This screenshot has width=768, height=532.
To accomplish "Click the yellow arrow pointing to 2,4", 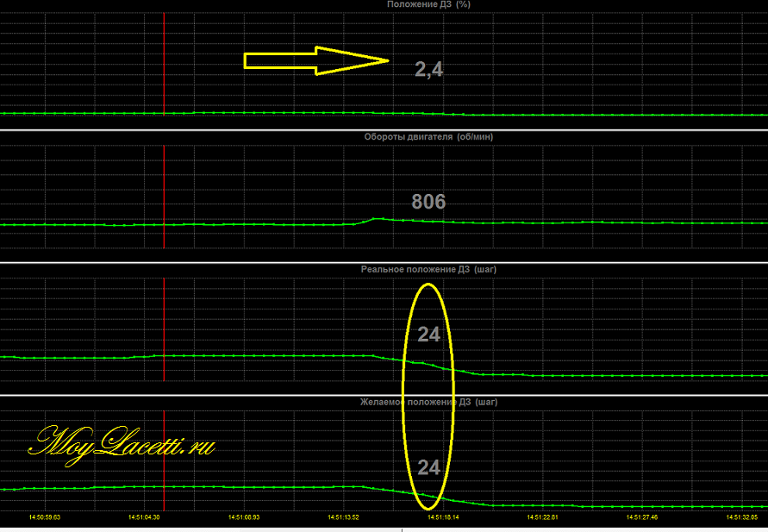I will tap(316, 60).
